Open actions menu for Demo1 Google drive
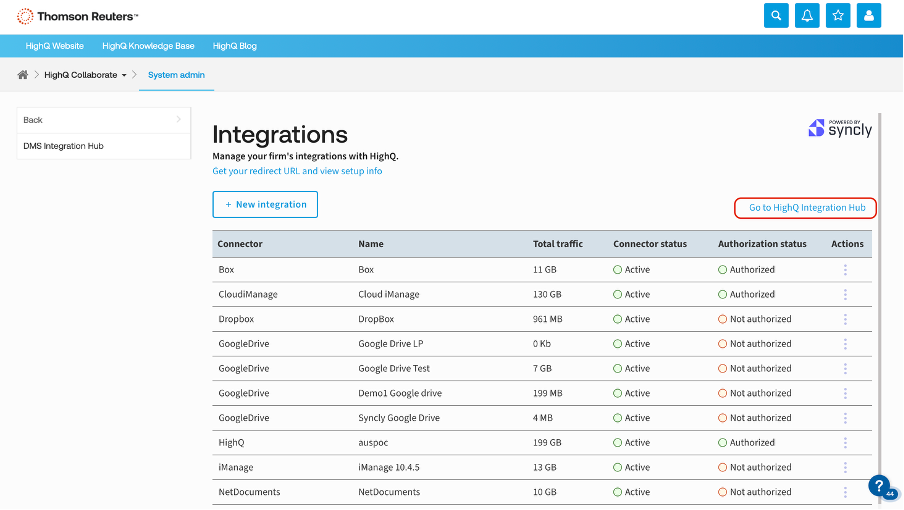Image resolution: width=904 pixels, height=510 pixels. tap(845, 394)
